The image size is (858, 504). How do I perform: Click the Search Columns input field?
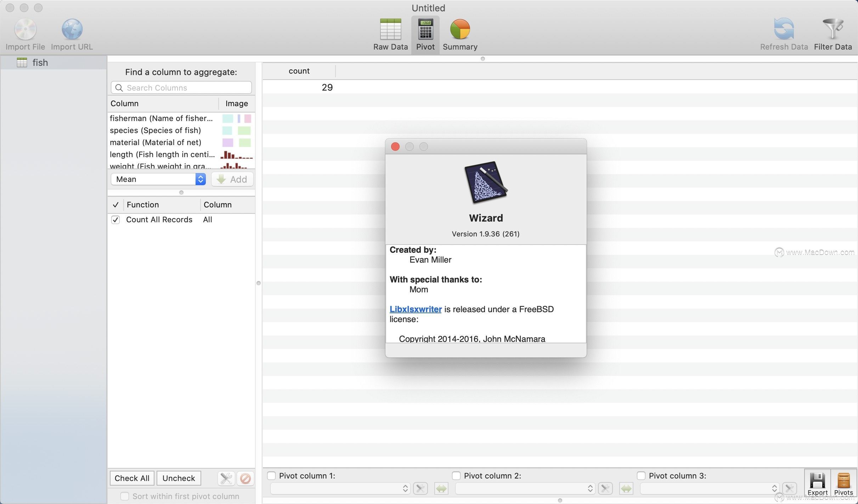coord(181,88)
